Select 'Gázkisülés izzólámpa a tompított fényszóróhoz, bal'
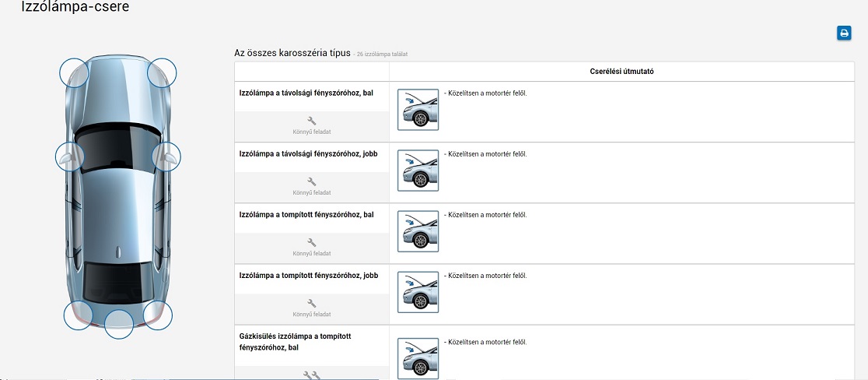Viewport: 868px width, 380px height. pos(296,342)
